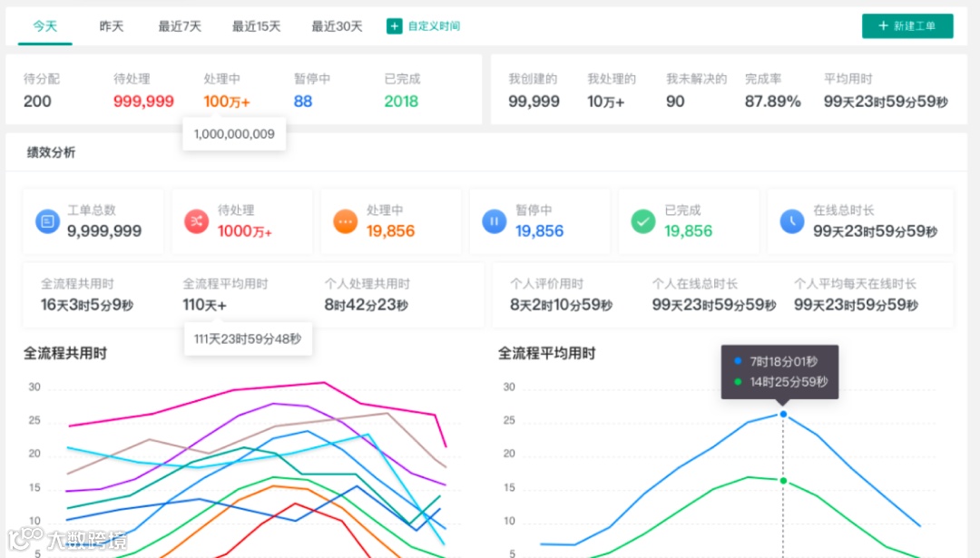Click the blue 暂停中 pause icon
The width and height of the screenshot is (980, 558).
tap(494, 221)
